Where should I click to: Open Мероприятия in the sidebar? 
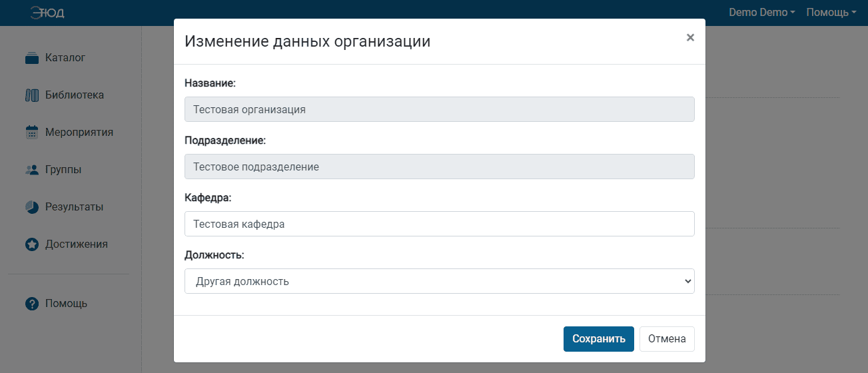click(79, 133)
